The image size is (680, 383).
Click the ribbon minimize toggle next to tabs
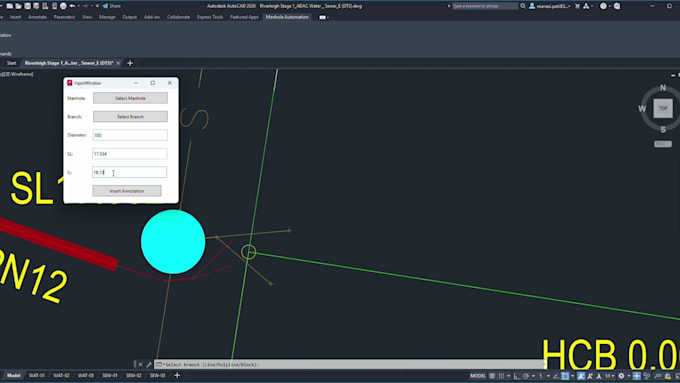coord(324,17)
